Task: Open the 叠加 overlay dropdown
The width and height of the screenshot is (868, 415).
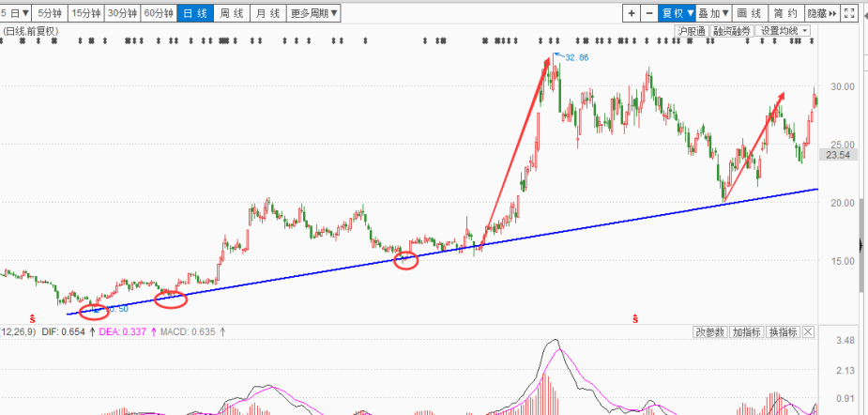Action: click(x=713, y=13)
